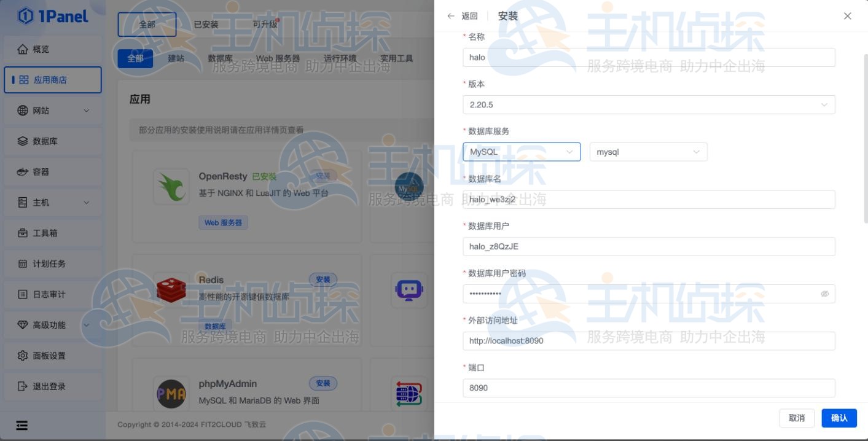Click the 容器 docker whale icon
Image resolution: width=868 pixels, height=441 pixels.
tap(23, 172)
